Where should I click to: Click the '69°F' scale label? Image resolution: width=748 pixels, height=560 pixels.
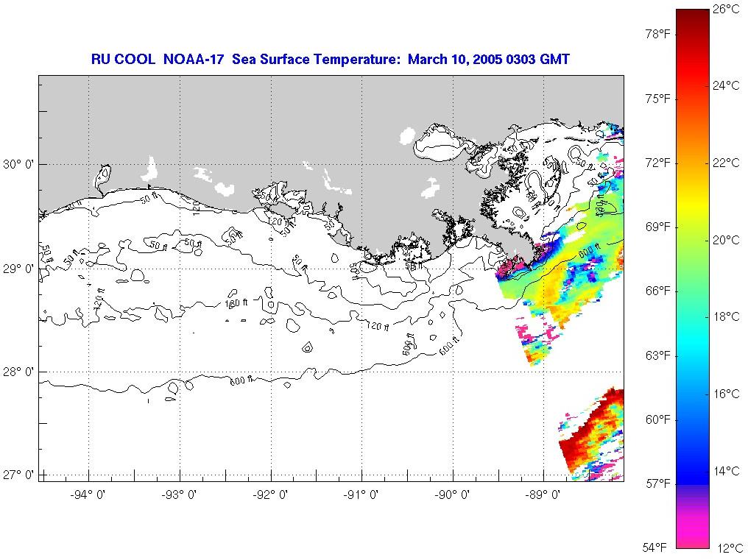click(x=658, y=227)
